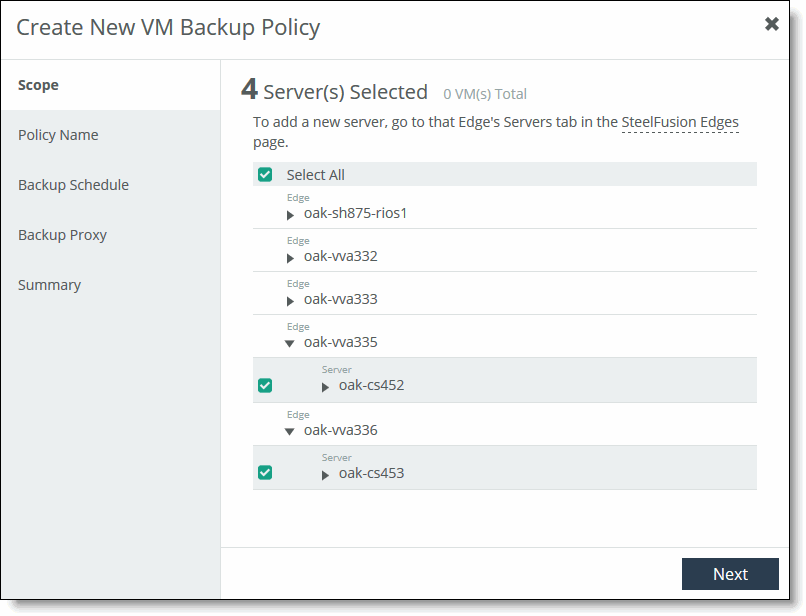Image resolution: width=806 pixels, height=616 pixels.
Task: Collapse the oak-vva336 Edge entry
Action: [x=290, y=430]
